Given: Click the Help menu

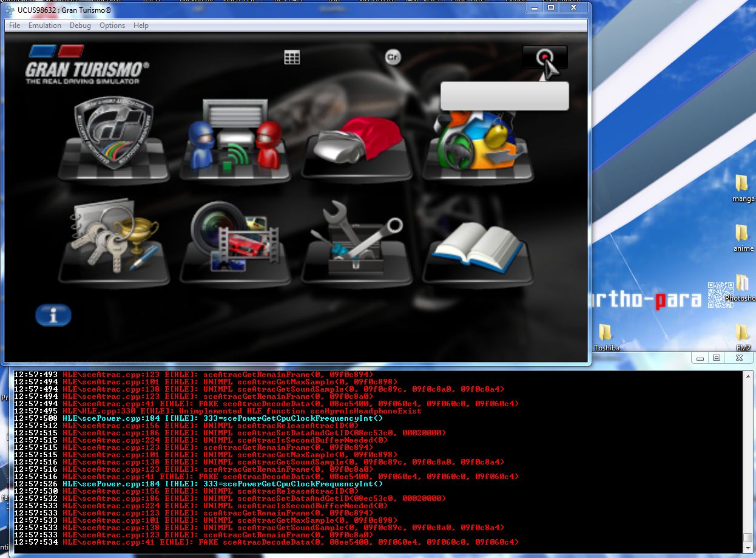Looking at the screenshot, I should click(x=141, y=26).
